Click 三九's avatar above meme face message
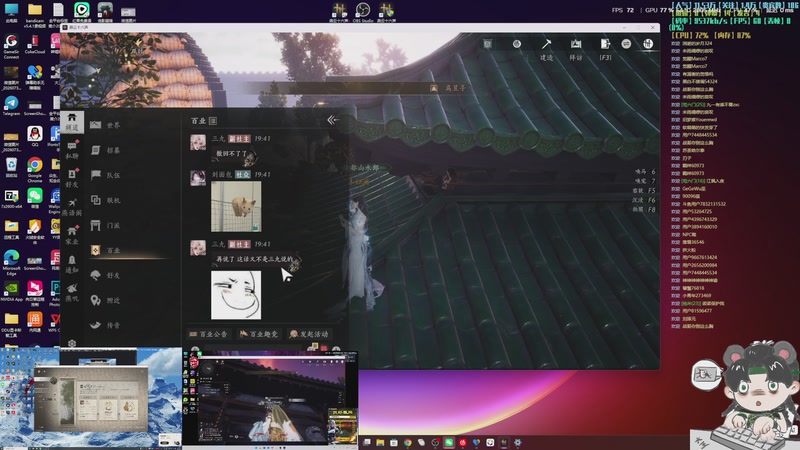 pyautogui.click(x=198, y=248)
